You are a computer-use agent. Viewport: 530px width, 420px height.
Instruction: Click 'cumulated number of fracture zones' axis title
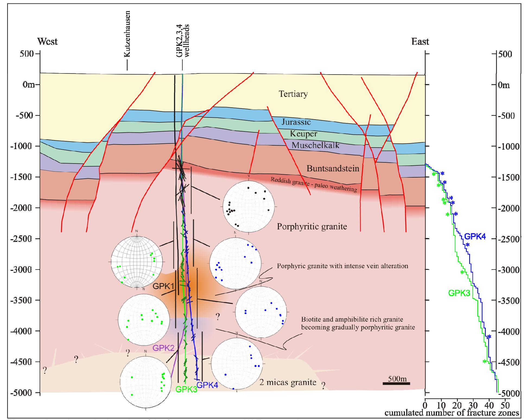point(452,413)
